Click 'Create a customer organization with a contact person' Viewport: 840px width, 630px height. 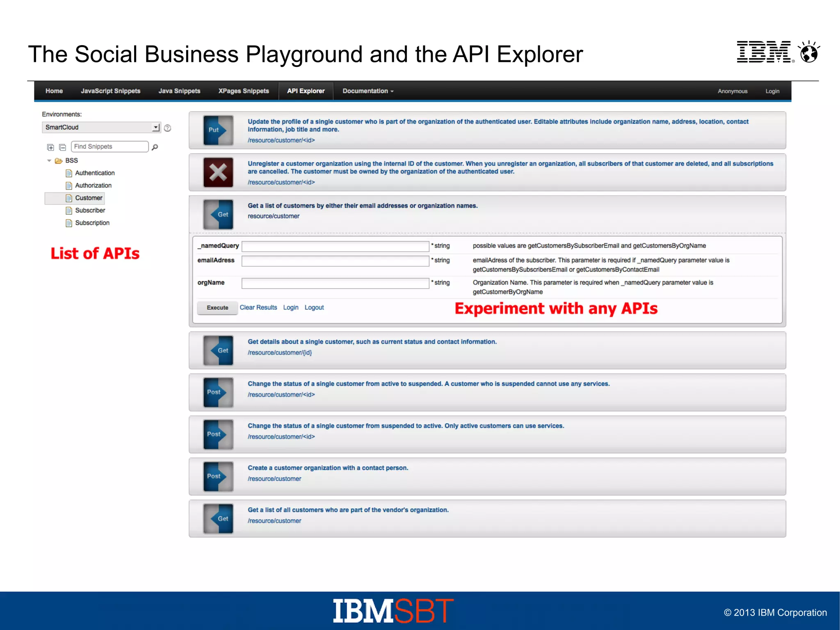[328, 468]
